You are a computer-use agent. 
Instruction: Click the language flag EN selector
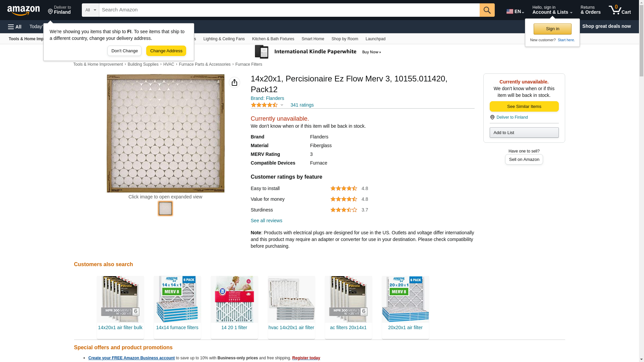point(515,11)
